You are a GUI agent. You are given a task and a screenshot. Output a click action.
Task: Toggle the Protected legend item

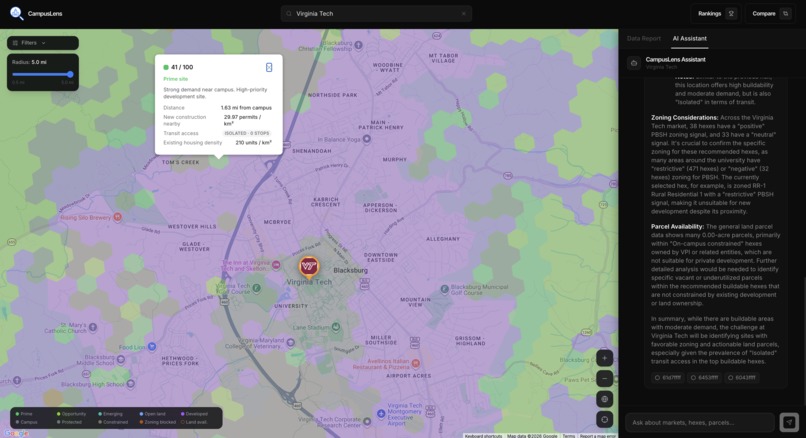[x=69, y=422]
